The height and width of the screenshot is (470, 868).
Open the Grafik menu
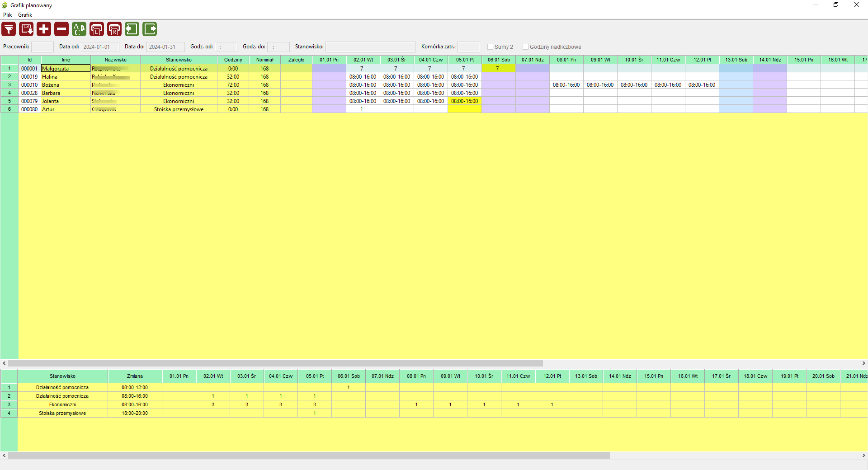[x=25, y=15]
